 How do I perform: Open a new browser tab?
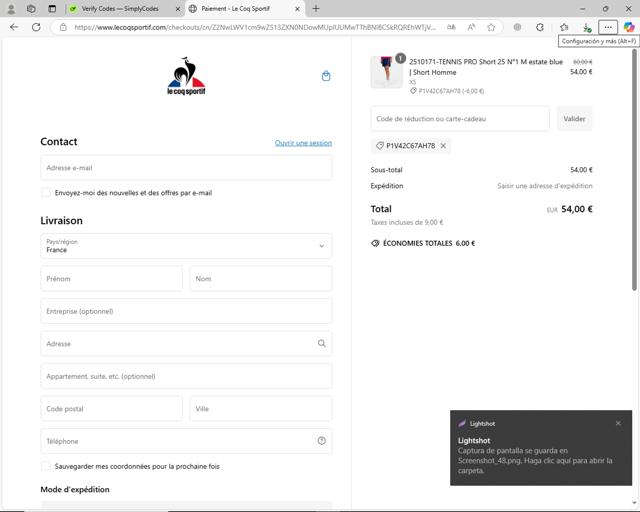point(316,9)
